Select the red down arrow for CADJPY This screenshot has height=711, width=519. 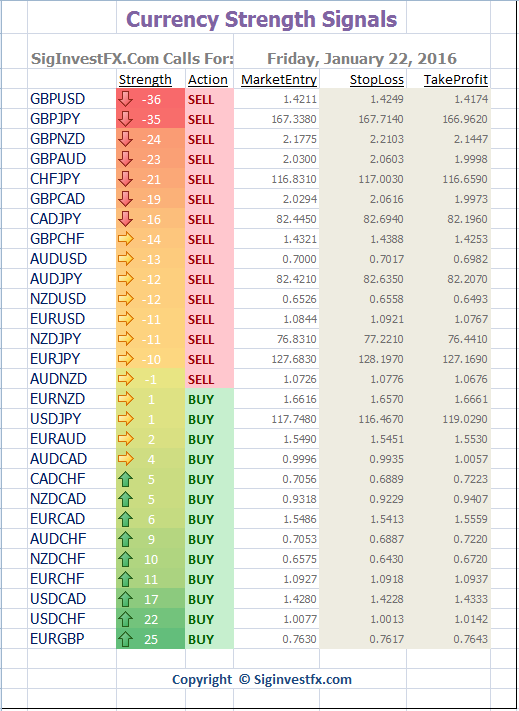(125, 219)
